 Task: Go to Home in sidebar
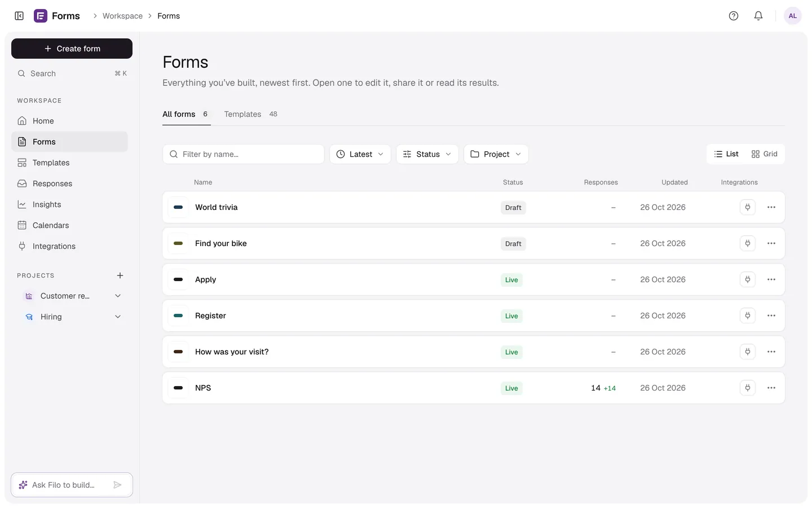coord(69,121)
